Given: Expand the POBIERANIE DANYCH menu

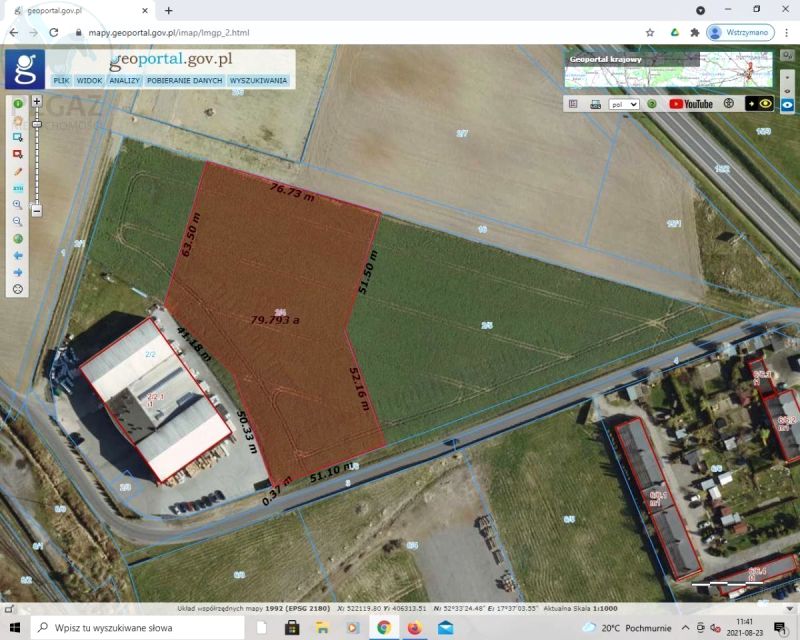Looking at the screenshot, I should 185,80.
